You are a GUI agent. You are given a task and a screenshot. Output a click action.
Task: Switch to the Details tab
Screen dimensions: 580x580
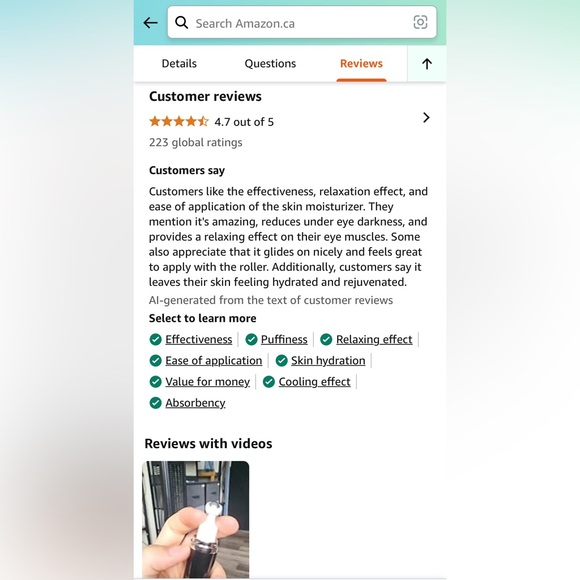179,64
